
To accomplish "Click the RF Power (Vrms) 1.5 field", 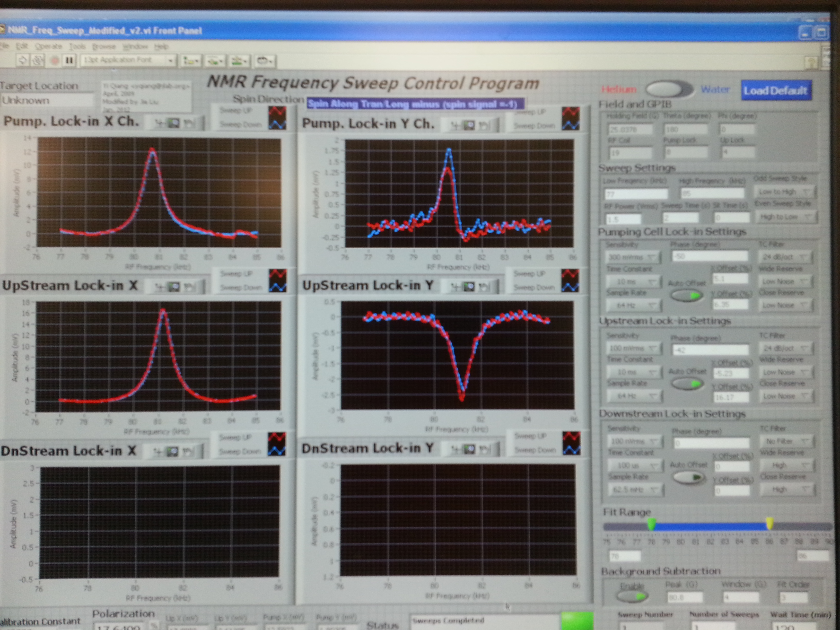I will (623, 219).
